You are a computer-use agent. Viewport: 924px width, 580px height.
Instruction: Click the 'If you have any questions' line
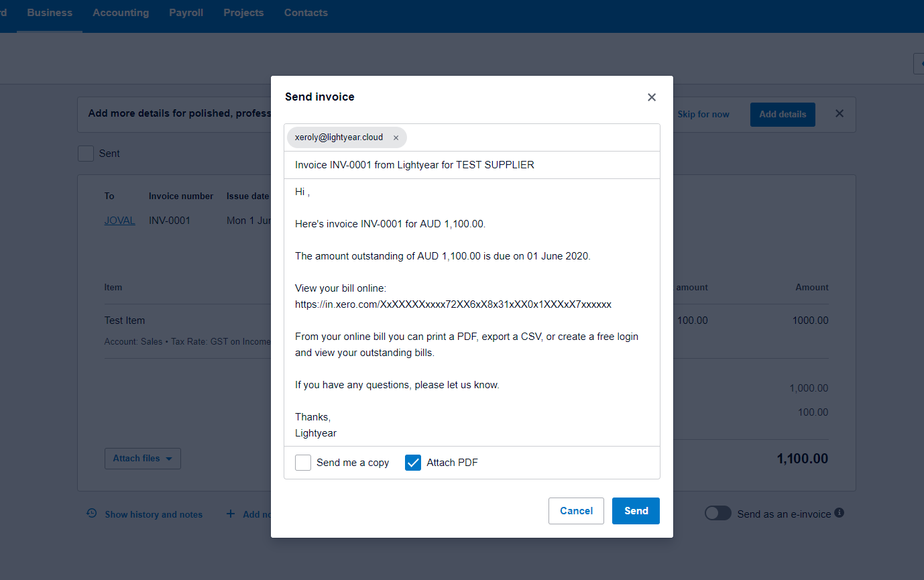(397, 385)
